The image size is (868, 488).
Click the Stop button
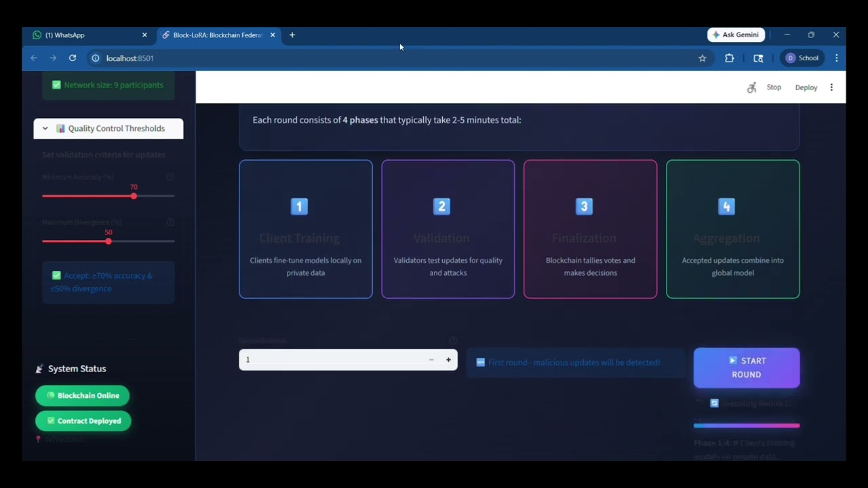click(774, 87)
